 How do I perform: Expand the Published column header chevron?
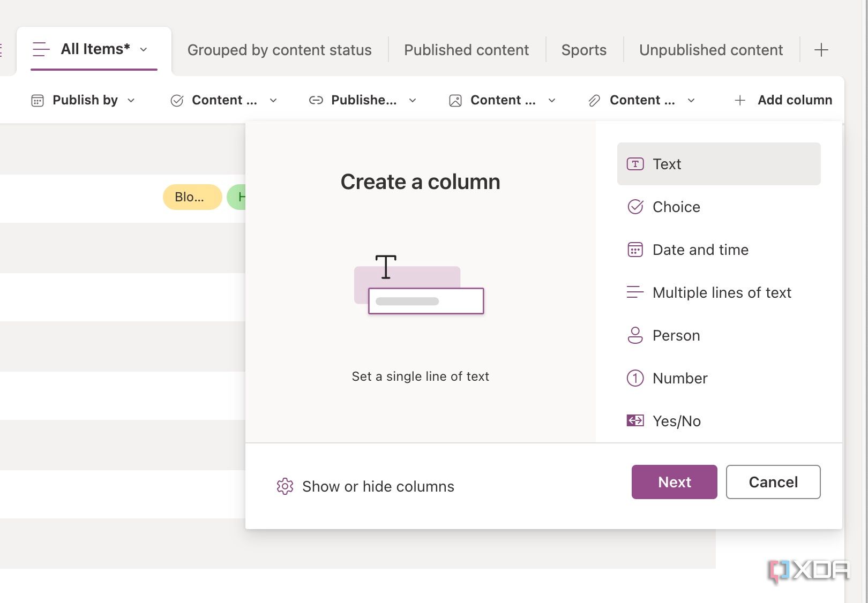413,101
